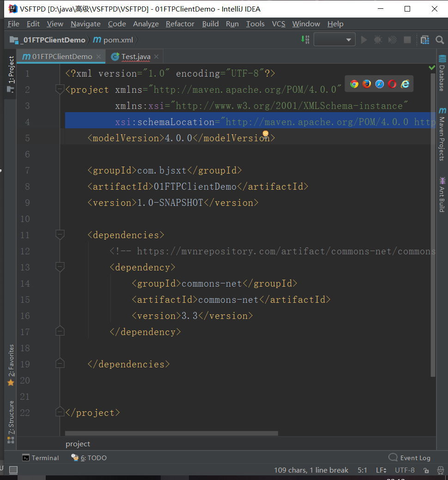Click the project XML breadcrumb below editor
Screen dimensions: 448x480
coord(78,444)
